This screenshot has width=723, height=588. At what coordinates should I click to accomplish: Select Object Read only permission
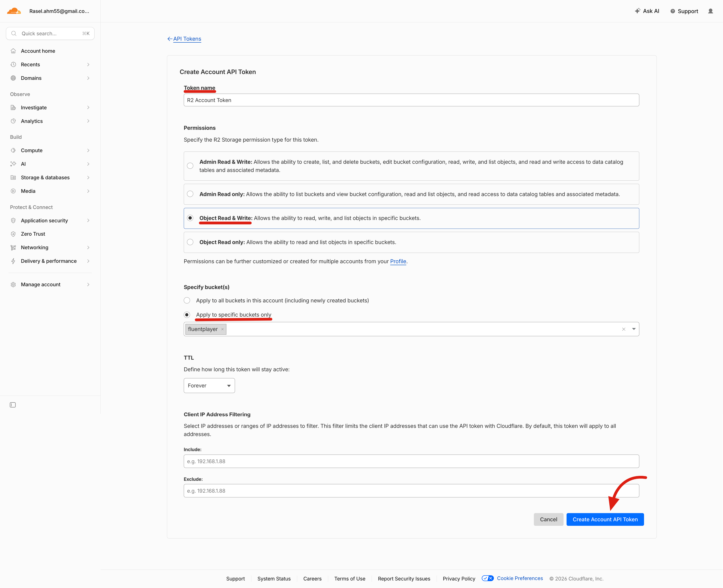[190, 242]
